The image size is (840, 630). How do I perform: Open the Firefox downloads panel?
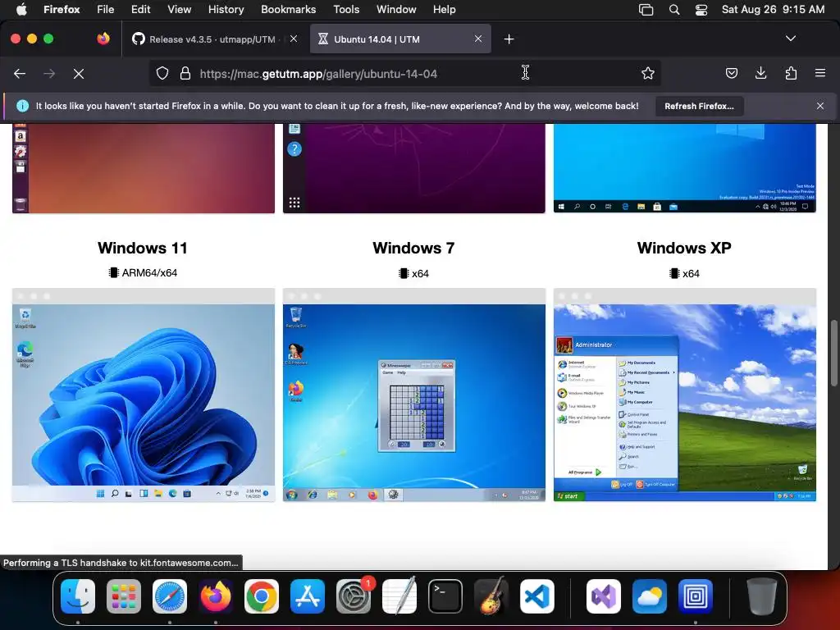760,73
